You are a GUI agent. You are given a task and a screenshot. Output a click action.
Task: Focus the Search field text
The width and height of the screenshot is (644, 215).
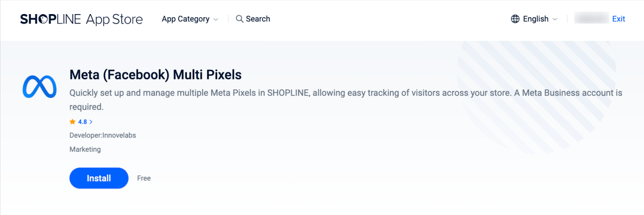pos(258,19)
